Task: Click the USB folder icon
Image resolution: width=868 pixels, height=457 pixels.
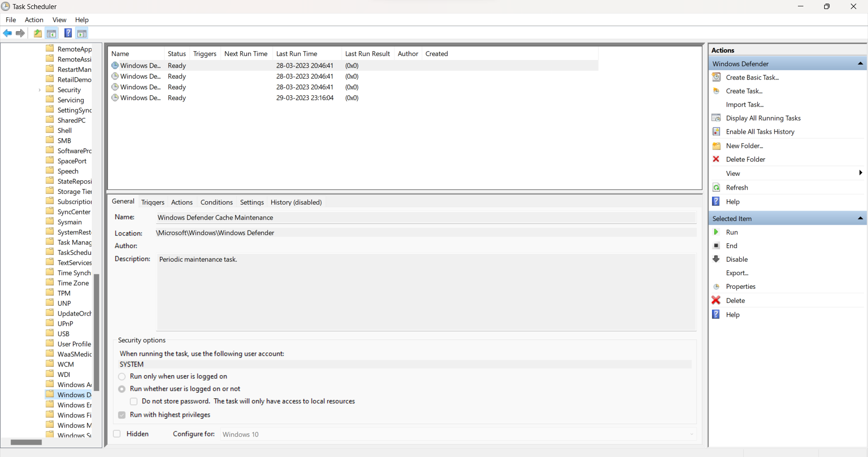Action: click(50, 334)
